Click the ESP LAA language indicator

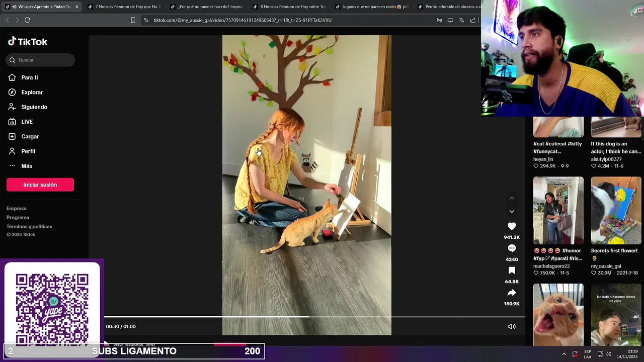click(588, 354)
